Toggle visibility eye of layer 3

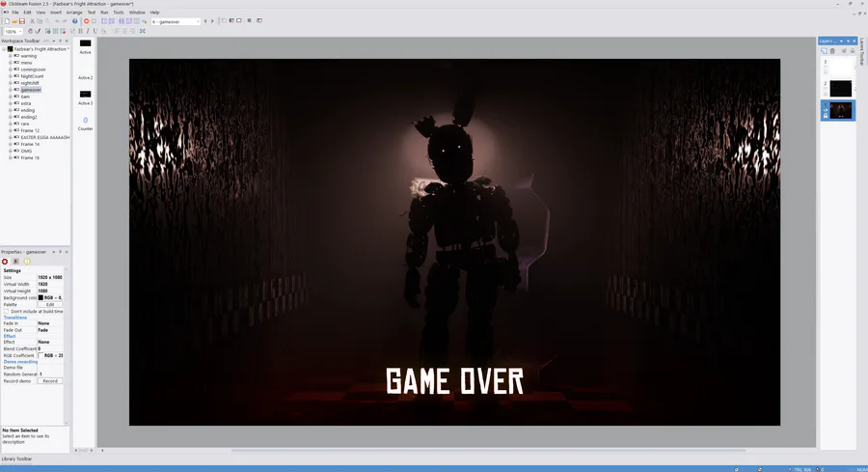click(826, 67)
